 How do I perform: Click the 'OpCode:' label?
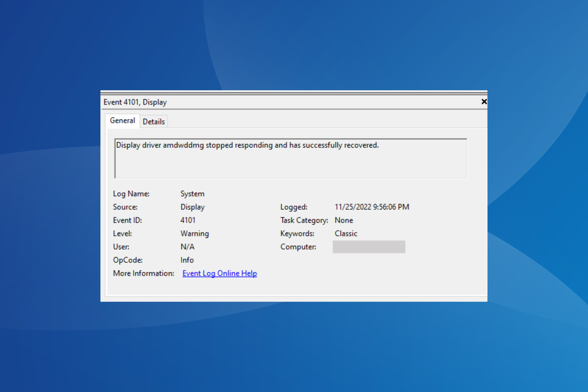[x=128, y=260]
